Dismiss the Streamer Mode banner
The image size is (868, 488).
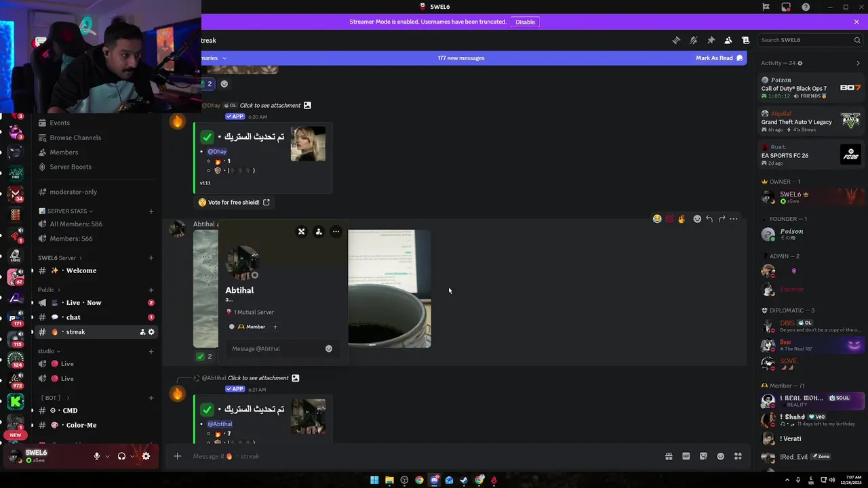856,22
